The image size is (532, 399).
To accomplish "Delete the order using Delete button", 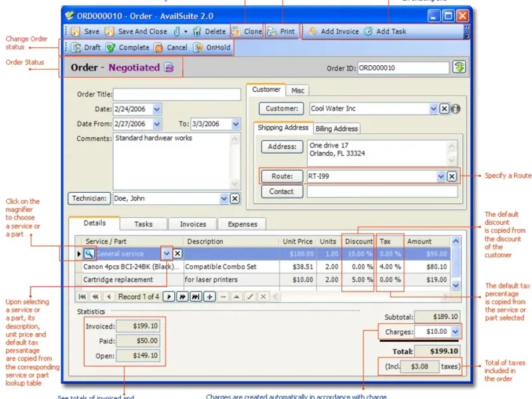I will [x=209, y=31].
